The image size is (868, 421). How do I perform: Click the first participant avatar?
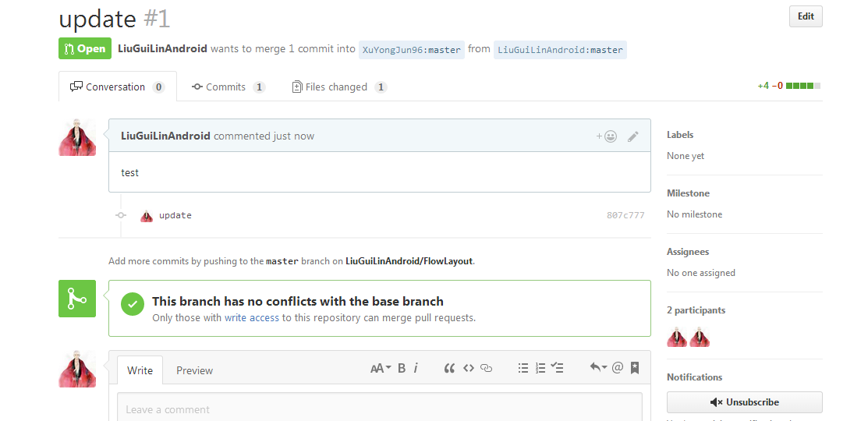click(677, 336)
